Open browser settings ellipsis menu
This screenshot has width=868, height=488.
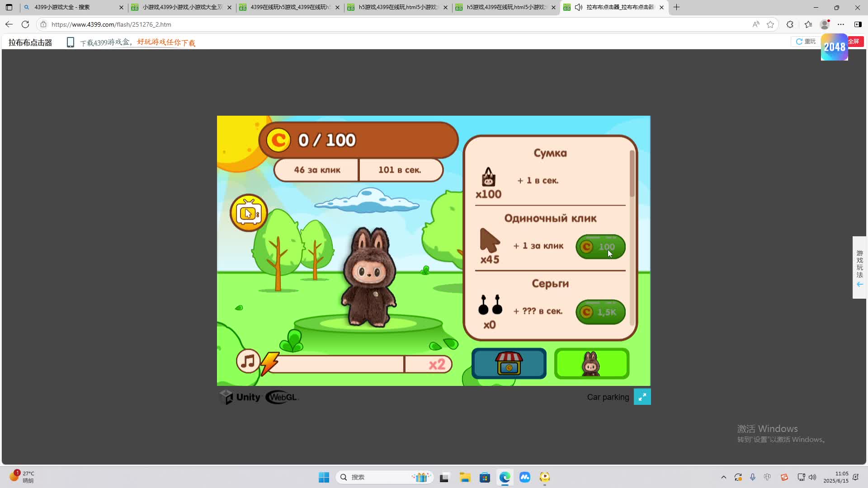[x=840, y=24]
